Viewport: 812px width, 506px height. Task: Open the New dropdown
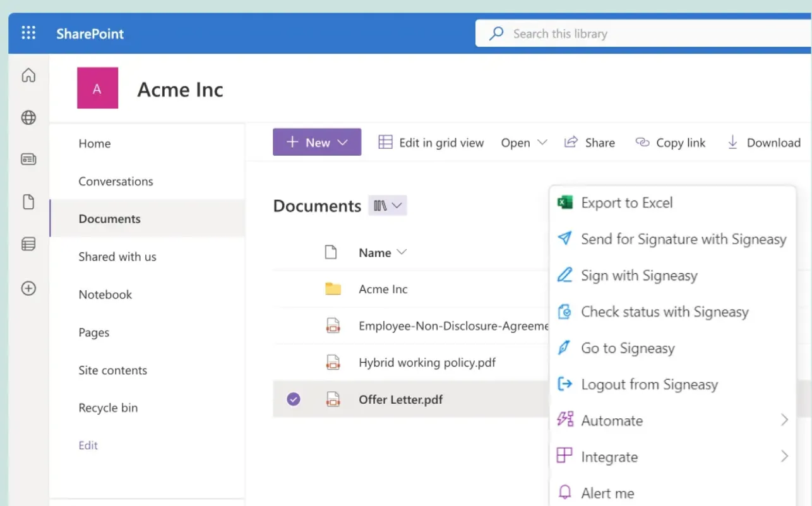(x=317, y=142)
